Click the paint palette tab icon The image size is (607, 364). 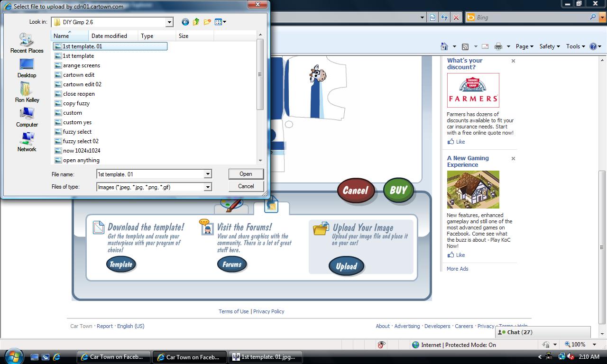click(x=232, y=205)
